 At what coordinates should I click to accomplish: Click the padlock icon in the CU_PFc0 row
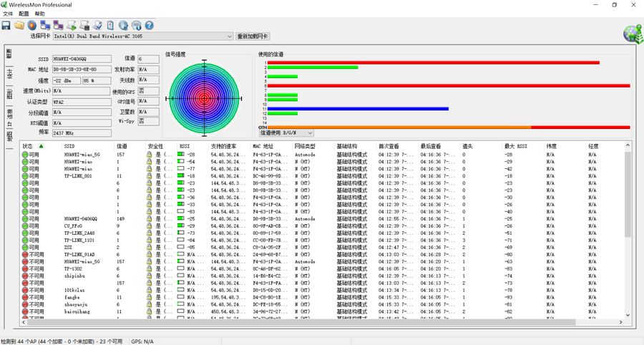point(150,226)
